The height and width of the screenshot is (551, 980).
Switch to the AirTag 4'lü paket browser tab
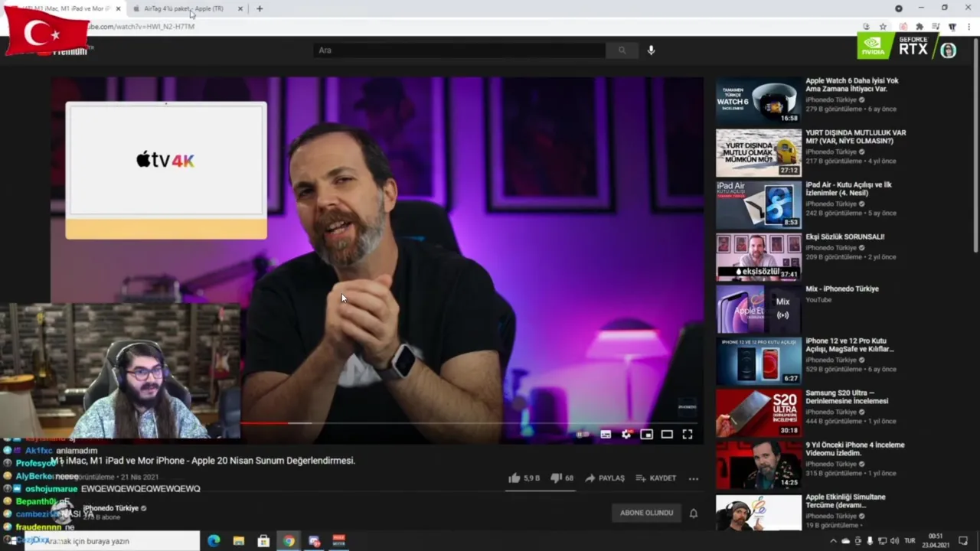coord(184,8)
